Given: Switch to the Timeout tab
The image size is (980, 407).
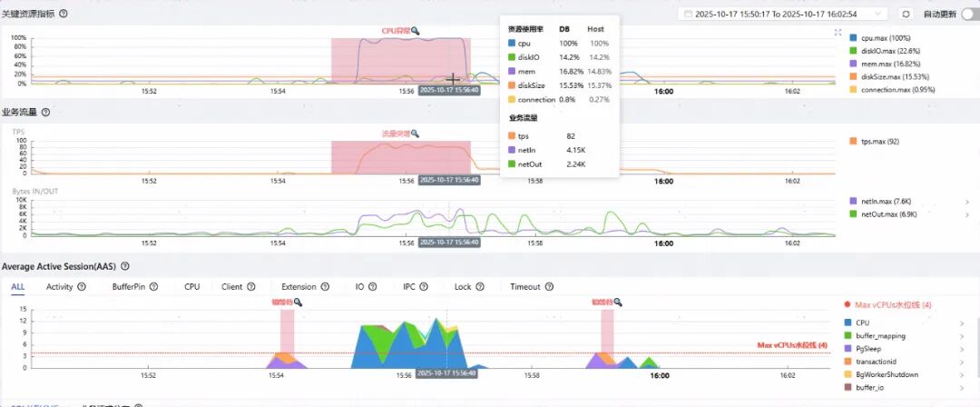Looking at the screenshot, I should pos(525,287).
